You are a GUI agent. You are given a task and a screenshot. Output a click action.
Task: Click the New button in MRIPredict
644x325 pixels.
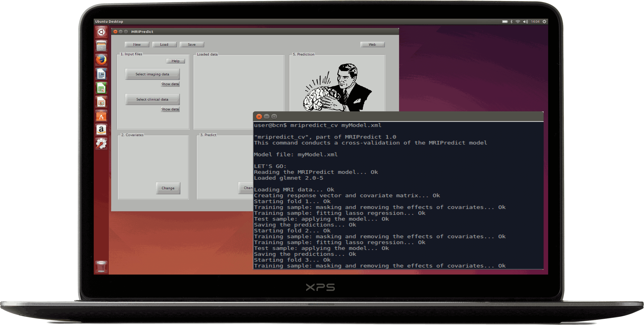(137, 45)
